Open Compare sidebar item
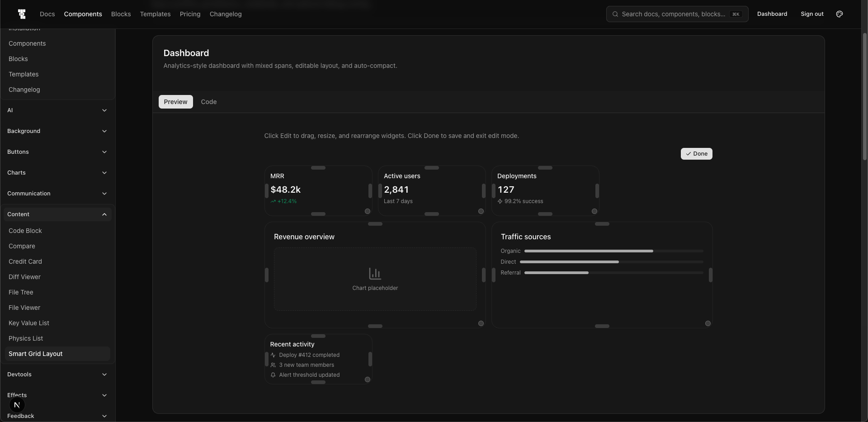Image resolution: width=868 pixels, height=422 pixels. (57, 246)
